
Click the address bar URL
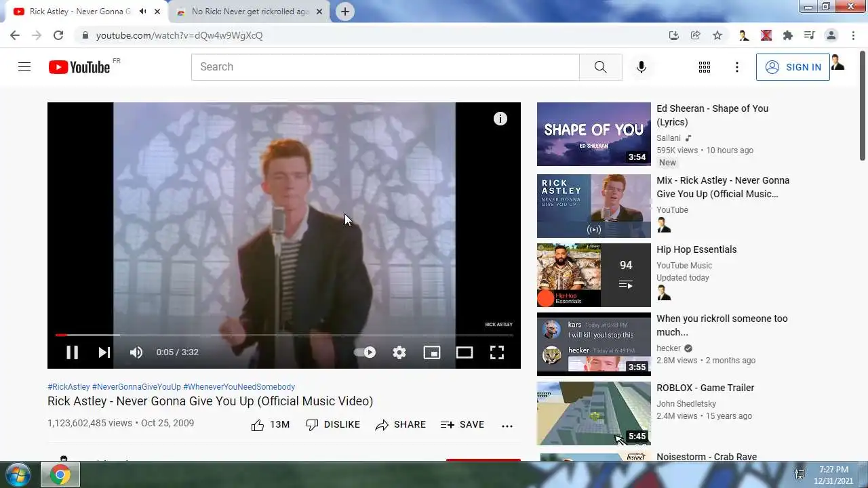point(179,35)
